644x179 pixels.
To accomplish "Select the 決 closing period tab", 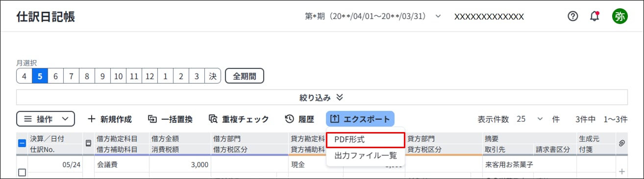I will (213, 76).
